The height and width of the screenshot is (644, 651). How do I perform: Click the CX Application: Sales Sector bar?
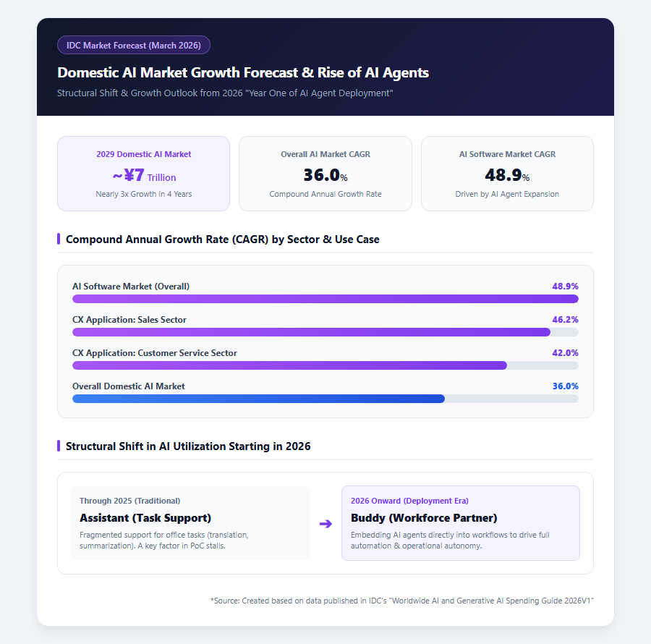pyautogui.click(x=325, y=332)
